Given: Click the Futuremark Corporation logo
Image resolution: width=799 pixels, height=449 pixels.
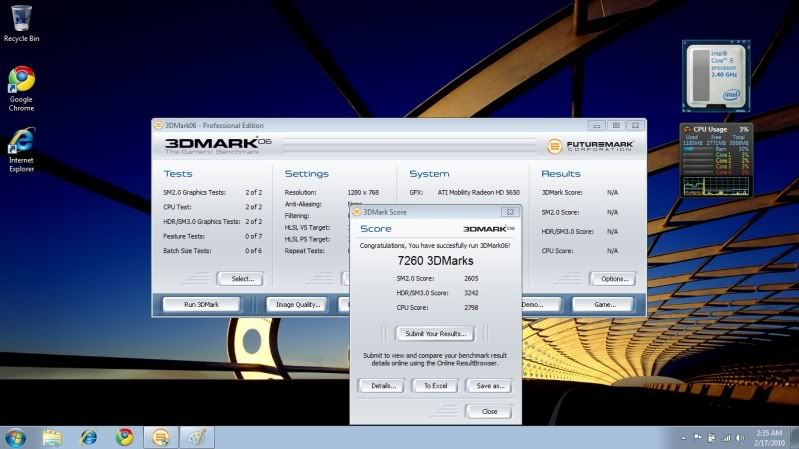Looking at the screenshot, I should click(x=590, y=146).
